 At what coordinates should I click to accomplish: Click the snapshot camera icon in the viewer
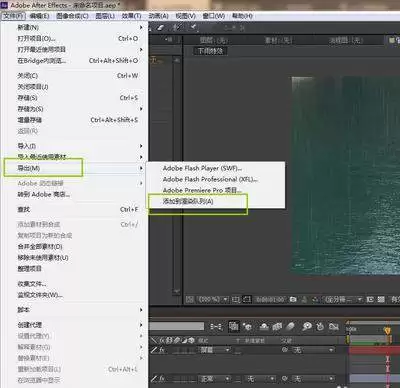pyautogui.click(x=293, y=299)
